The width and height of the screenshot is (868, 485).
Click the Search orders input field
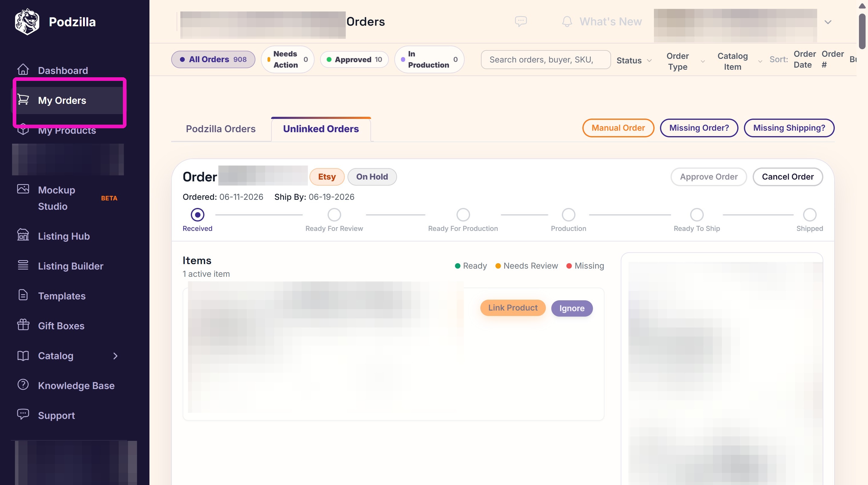pyautogui.click(x=546, y=60)
